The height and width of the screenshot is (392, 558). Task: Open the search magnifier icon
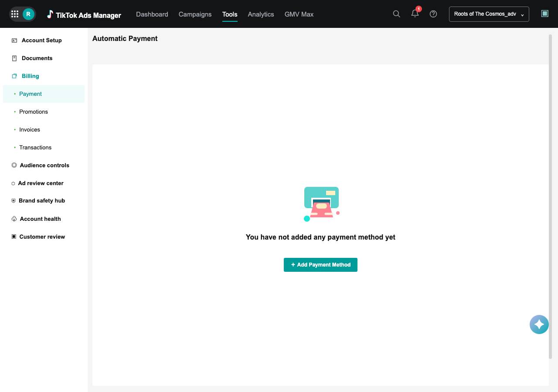[x=396, y=14]
